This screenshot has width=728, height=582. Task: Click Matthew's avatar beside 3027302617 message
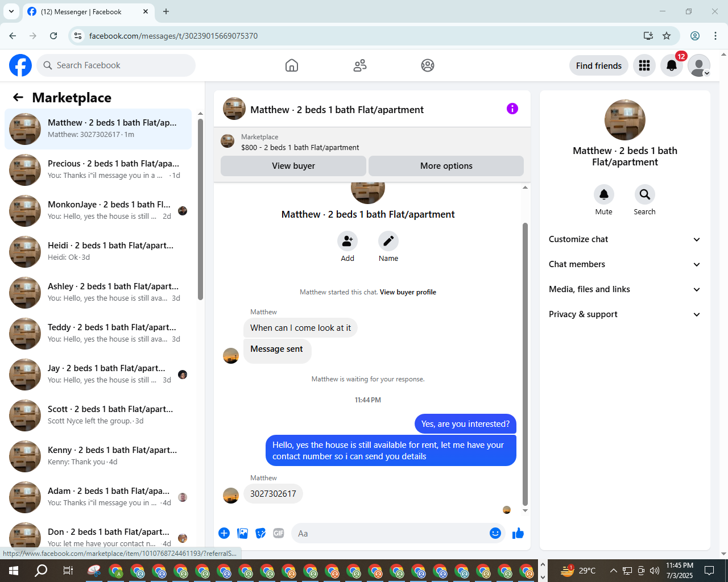coord(231,496)
